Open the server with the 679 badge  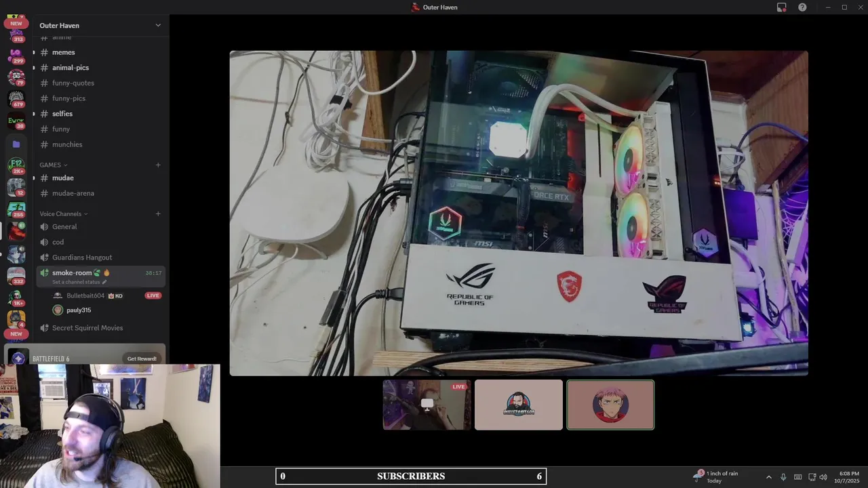[16, 99]
